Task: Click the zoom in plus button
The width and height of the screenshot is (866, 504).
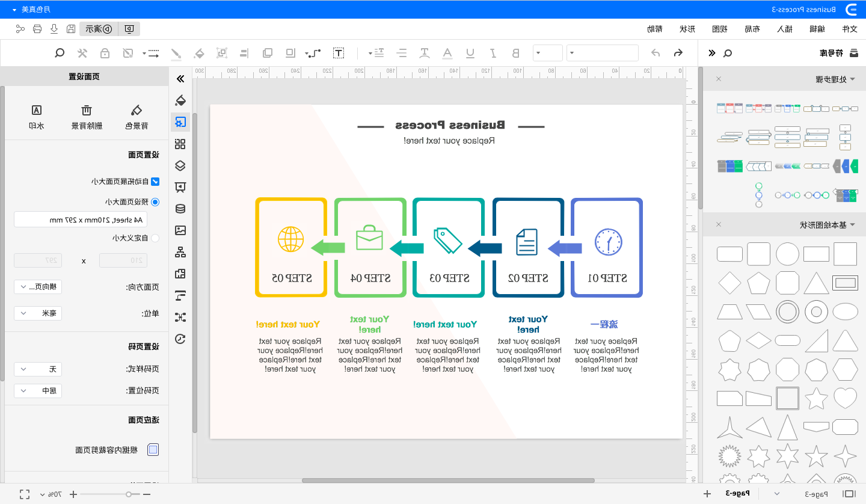Action: coord(73,494)
